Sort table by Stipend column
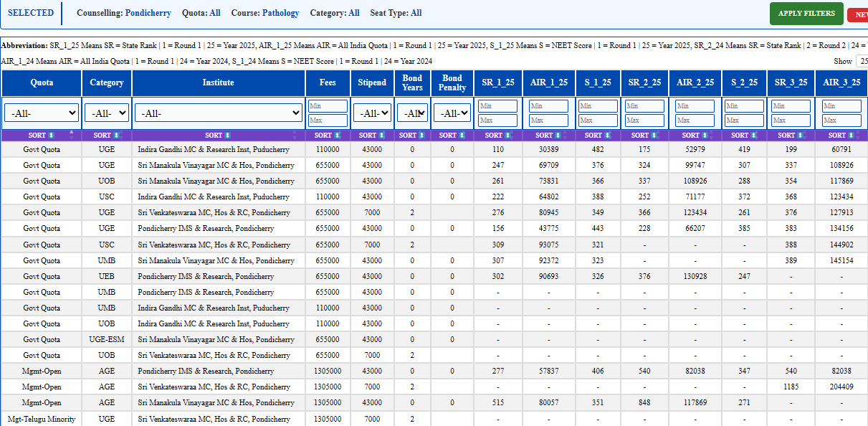Image resolution: width=868 pixels, height=426 pixels. click(372, 135)
